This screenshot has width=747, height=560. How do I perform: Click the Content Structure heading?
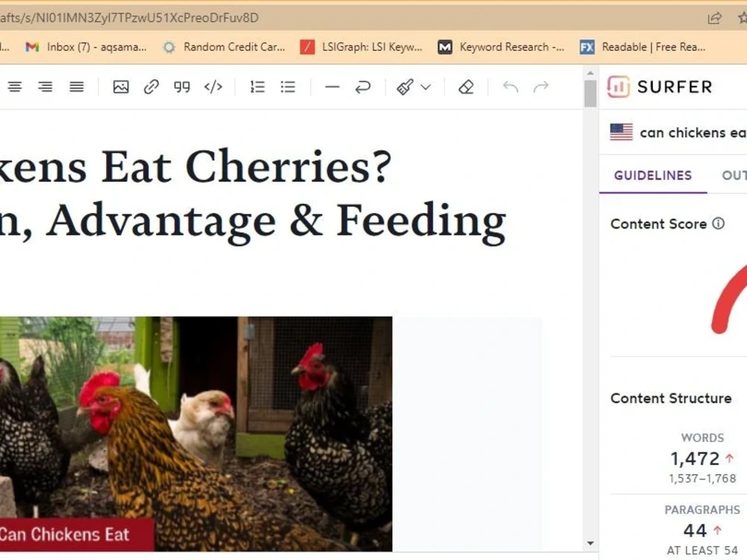click(x=671, y=398)
